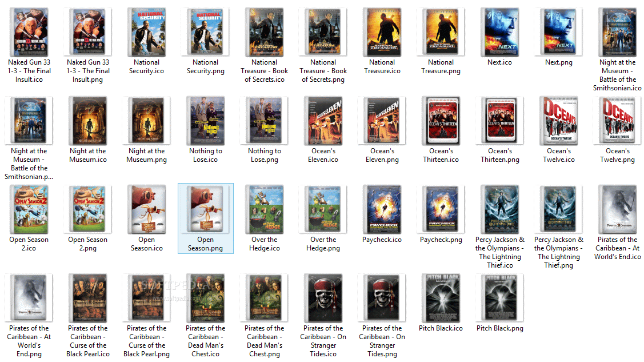Viewport: 644px width, 362px height.
Task: Pick the Paycheck.png file icon
Action: click(441, 209)
